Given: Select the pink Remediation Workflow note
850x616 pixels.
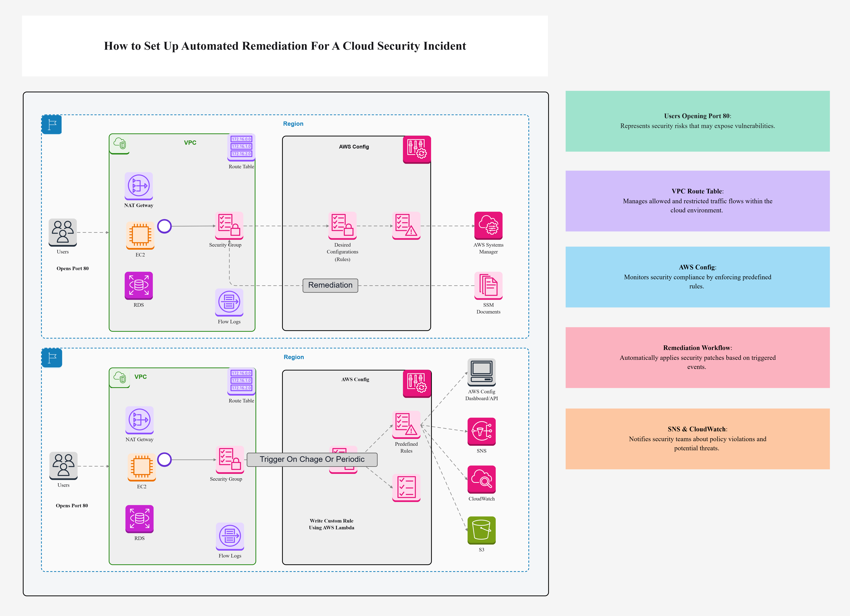Looking at the screenshot, I should click(697, 357).
